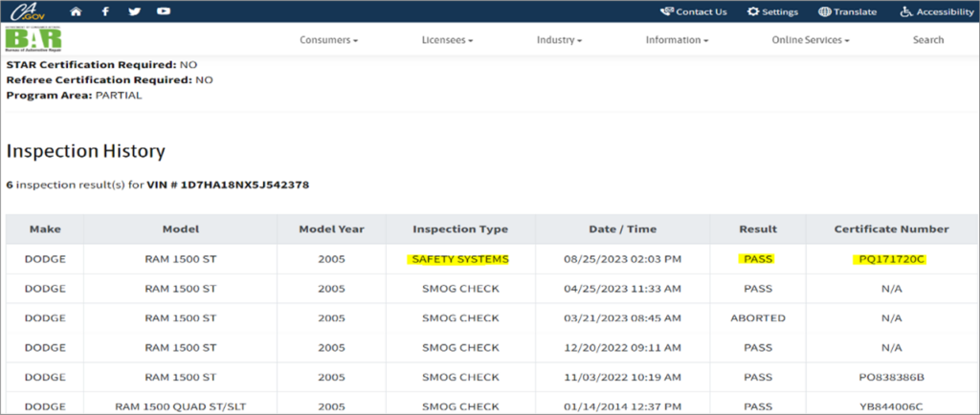The height and width of the screenshot is (415, 980).
Task: Expand the Industry menu
Action: 559,40
